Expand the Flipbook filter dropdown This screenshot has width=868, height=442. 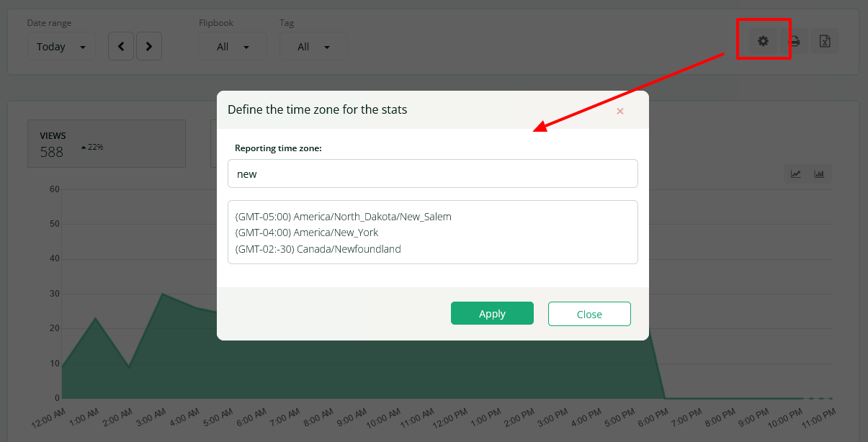pos(233,47)
